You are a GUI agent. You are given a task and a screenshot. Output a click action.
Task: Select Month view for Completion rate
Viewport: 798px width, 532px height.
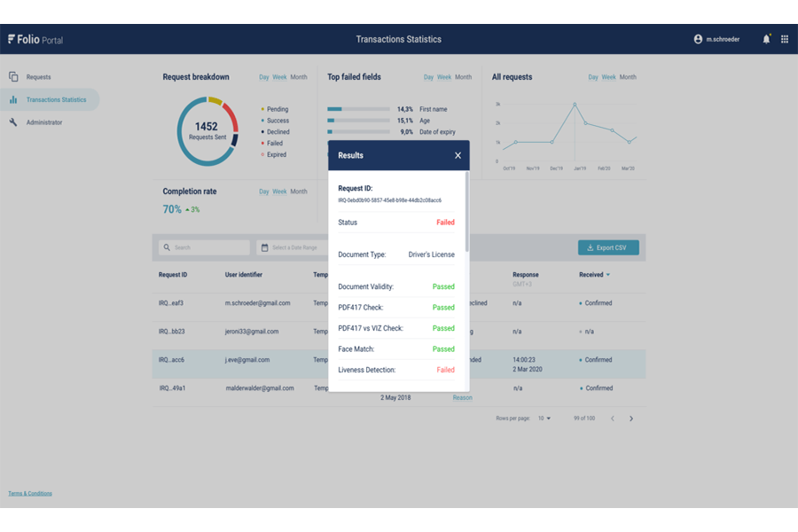pos(299,191)
